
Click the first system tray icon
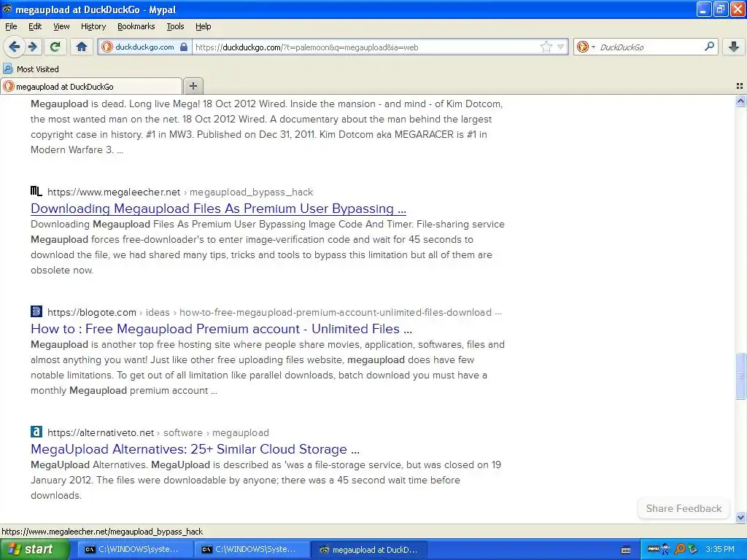(x=653, y=549)
